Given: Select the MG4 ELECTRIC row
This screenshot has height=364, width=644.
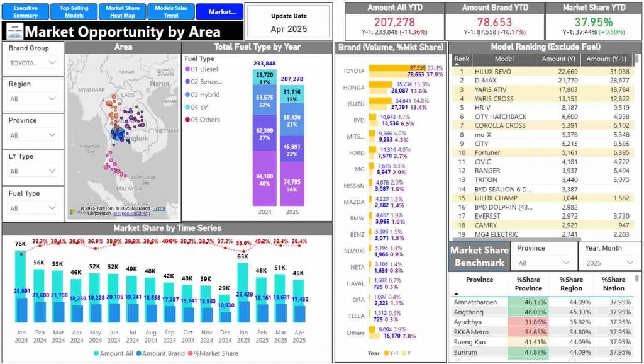Looking at the screenshot, I should pyautogui.click(x=542, y=234).
